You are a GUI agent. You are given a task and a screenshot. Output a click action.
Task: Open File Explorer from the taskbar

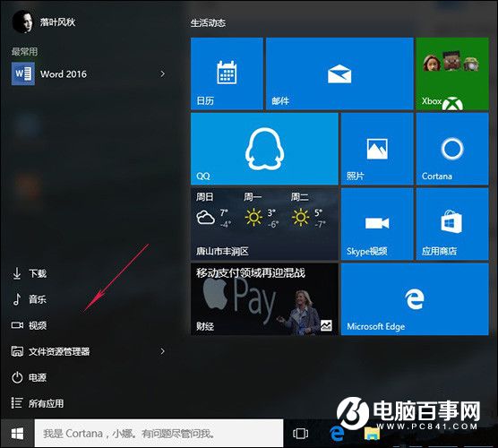372,434
